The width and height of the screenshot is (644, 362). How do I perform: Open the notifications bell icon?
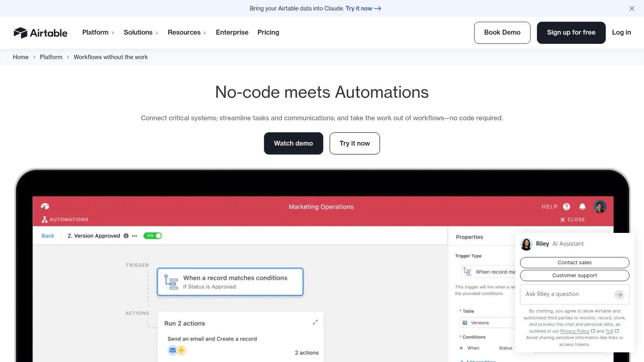pos(582,206)
